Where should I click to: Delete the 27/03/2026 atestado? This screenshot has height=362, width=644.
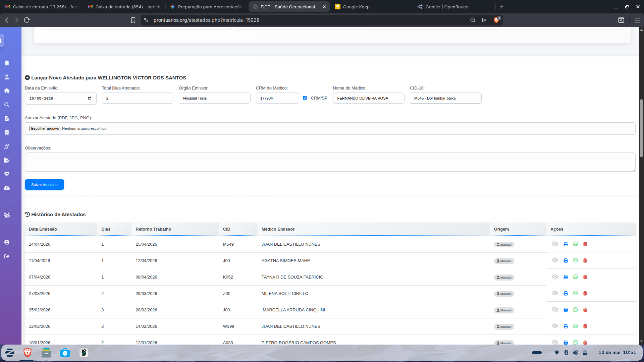coord(585,294)
